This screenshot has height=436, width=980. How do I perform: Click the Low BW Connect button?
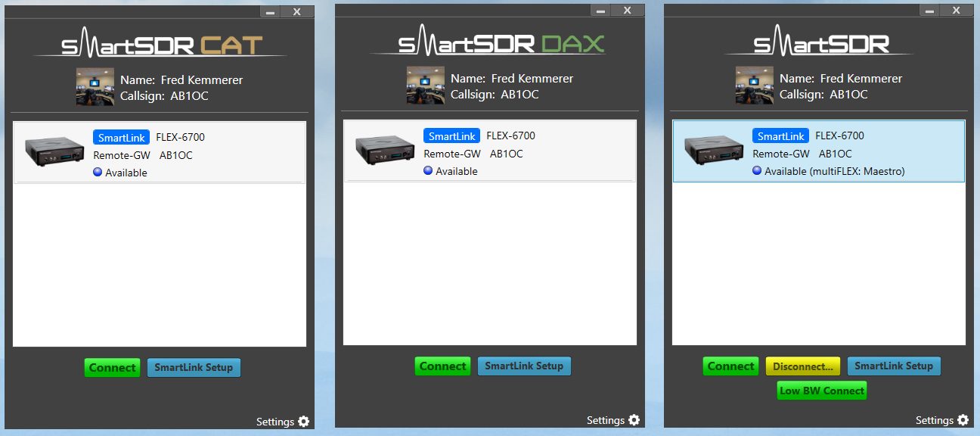(x=822, y=391)
